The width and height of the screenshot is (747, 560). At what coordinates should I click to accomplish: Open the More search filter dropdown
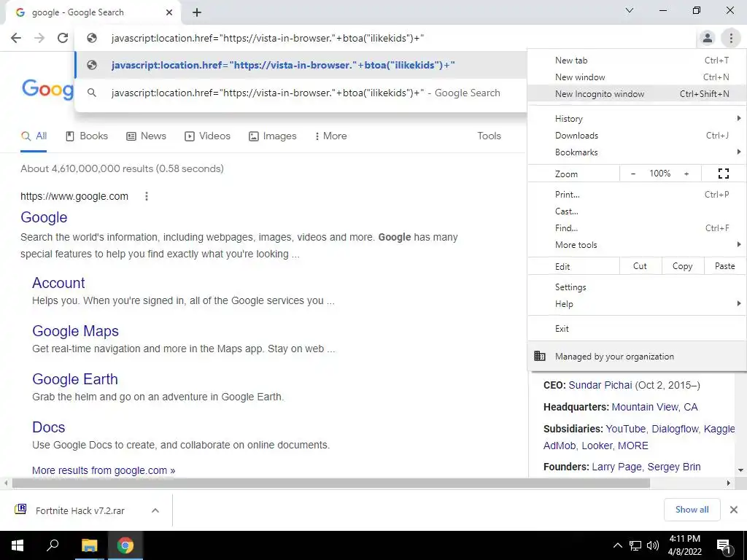pyautogui.click(x=330, y=136)
